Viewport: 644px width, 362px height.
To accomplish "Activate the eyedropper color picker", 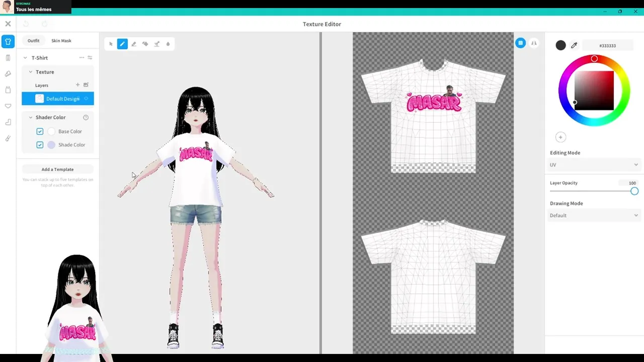I will [574, 45].
